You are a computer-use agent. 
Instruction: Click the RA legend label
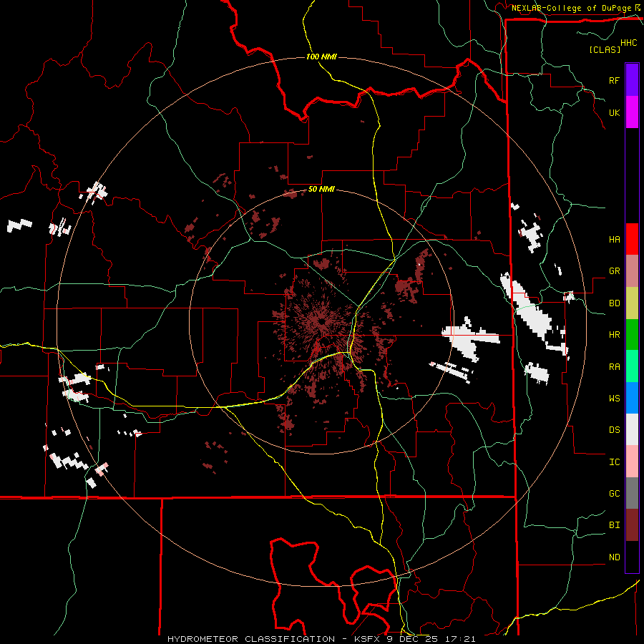click(614, 367)
